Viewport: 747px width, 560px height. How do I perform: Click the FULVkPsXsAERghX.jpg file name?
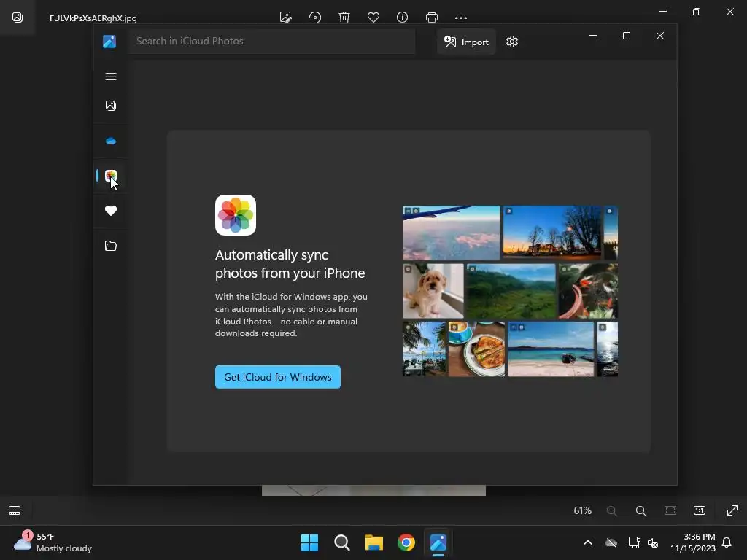[x=93, y=18]
